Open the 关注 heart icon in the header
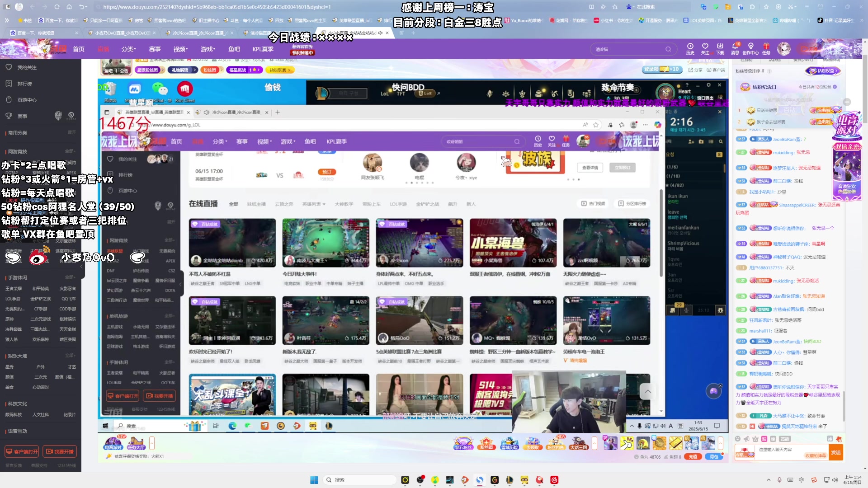 (x=705, y=49)
